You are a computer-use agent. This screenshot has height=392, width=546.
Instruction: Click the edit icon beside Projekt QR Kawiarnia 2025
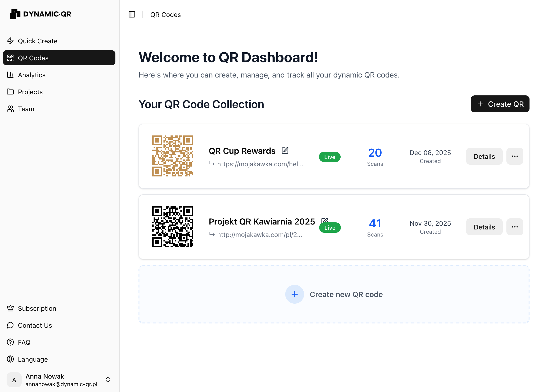(x=324, y=220)
